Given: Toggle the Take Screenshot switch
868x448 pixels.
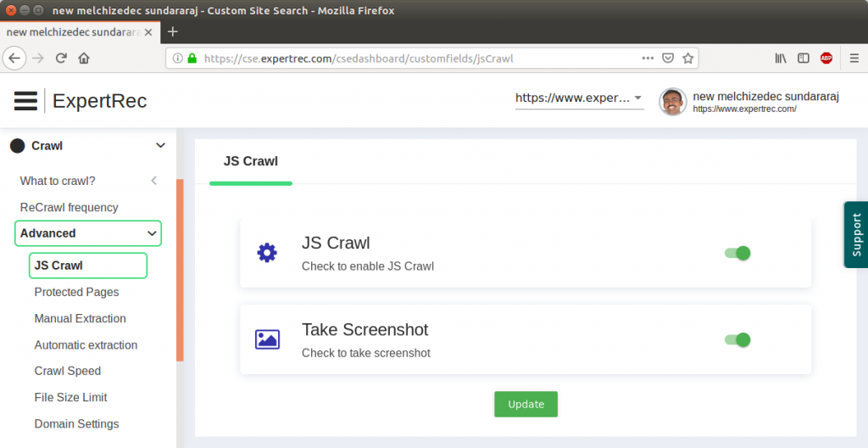Looking at the screenshot, I should 737,340.
